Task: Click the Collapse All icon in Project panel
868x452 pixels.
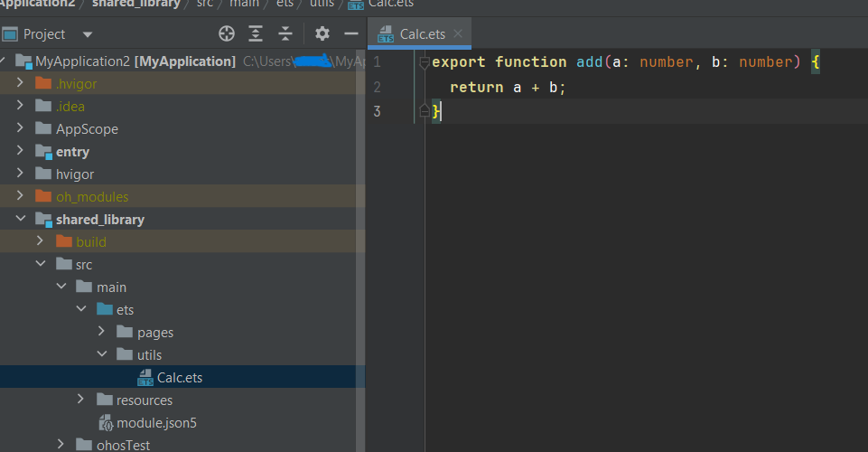Action: pos(285,34)
